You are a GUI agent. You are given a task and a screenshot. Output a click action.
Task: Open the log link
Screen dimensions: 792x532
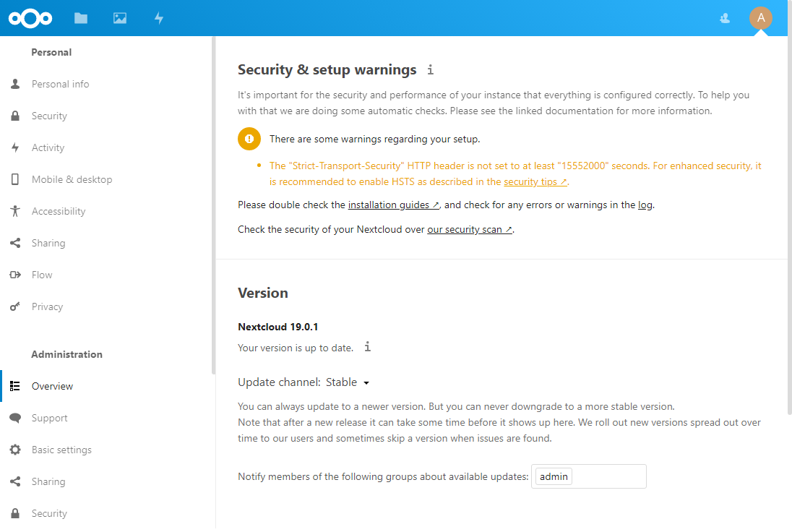point(645,205)
